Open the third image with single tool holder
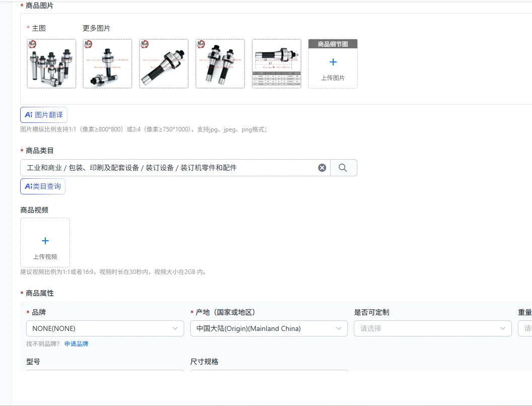Screen dimensions: 532x406 tap(164, 63)
